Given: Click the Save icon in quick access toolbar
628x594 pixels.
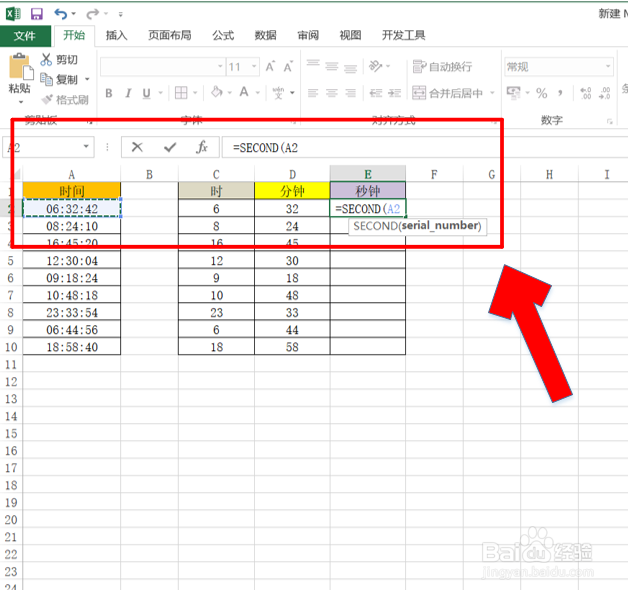Looking at the screenshot, I should tap(37, 14).
